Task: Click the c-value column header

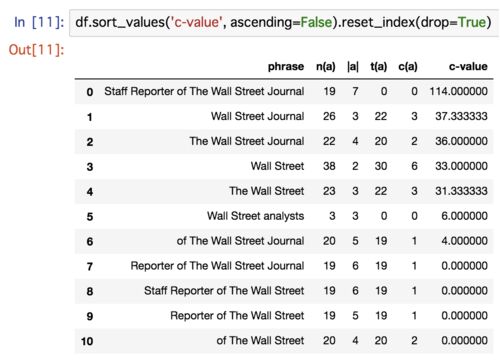Action: point(468,66)
